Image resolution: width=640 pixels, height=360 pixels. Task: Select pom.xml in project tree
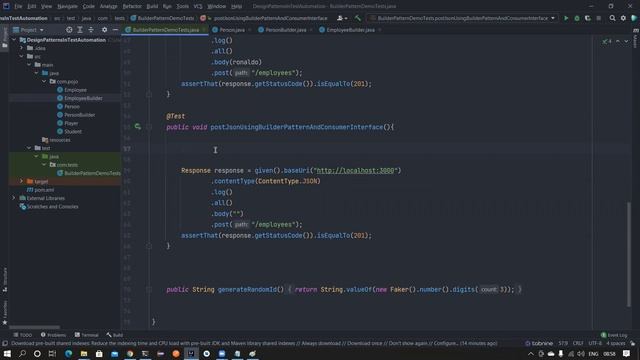point(40,190)
